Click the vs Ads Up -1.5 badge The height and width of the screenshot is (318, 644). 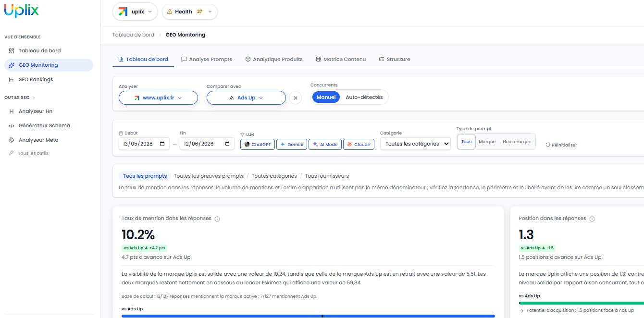537,248
